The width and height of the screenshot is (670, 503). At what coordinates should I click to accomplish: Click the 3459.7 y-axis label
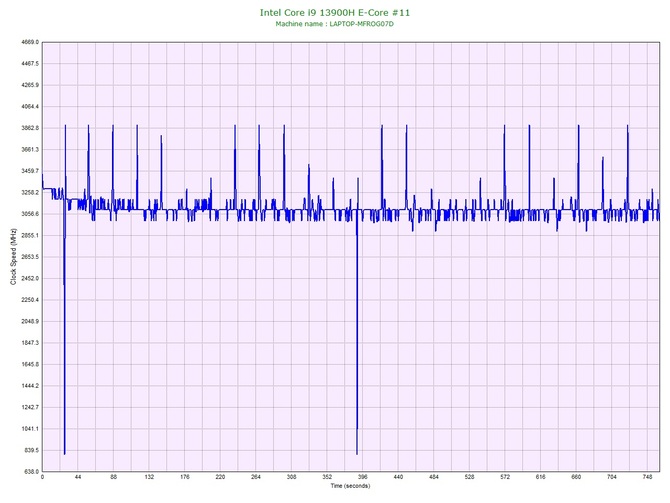pos(30,171)
